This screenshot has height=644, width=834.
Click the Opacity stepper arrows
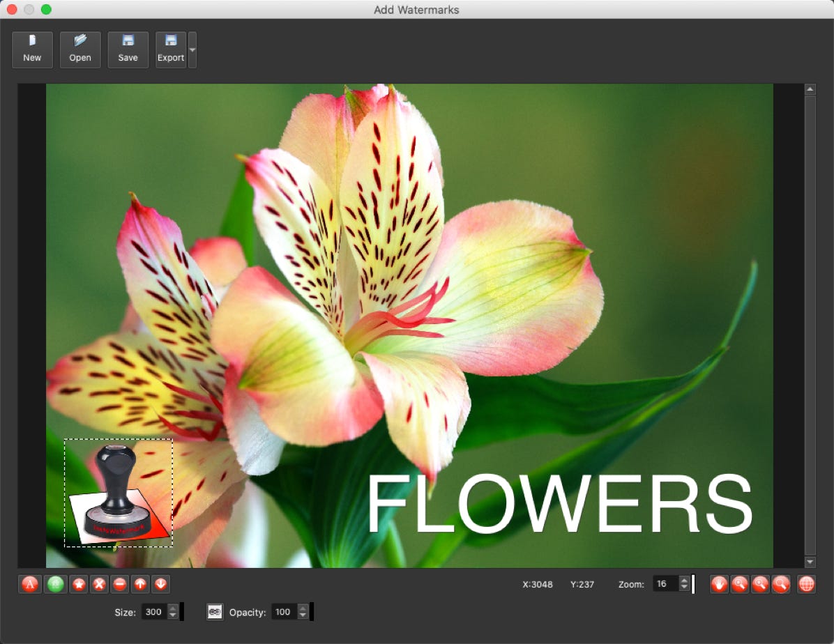[303, 612]
